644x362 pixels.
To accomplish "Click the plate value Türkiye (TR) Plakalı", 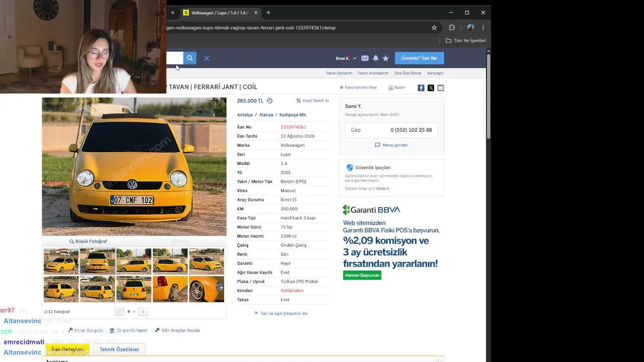I will 299,282.
